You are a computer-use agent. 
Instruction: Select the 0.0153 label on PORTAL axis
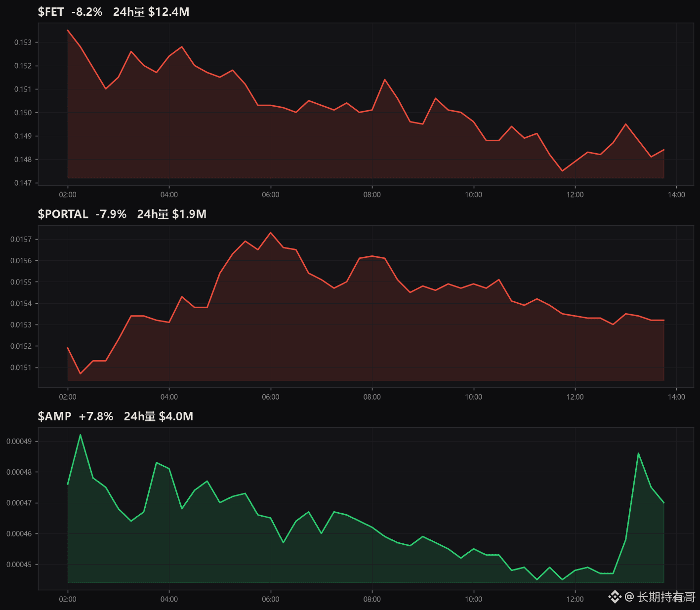(21, 325)
